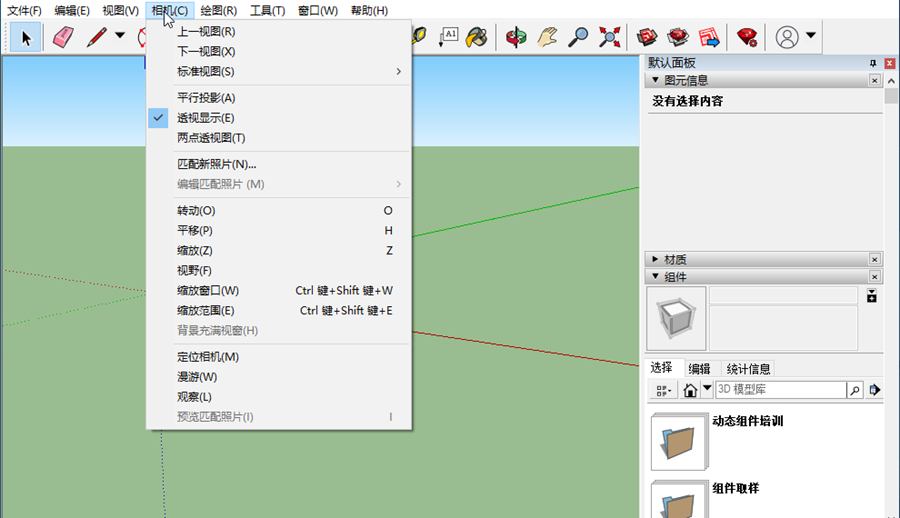Toggle the secondary selection pane icon
The width and height of the screenshot is (900, 518).
tap(871, 296)
